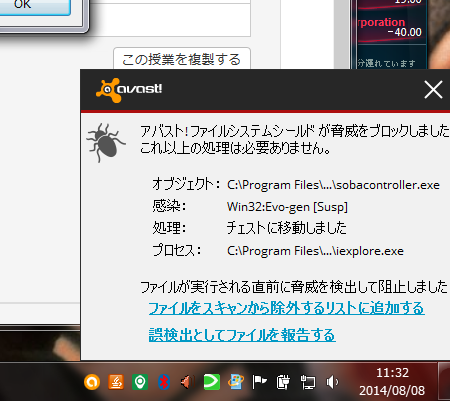Open the volume speaker tray icon
Viewport: 450px width, 401px height.
click(332, 382)
